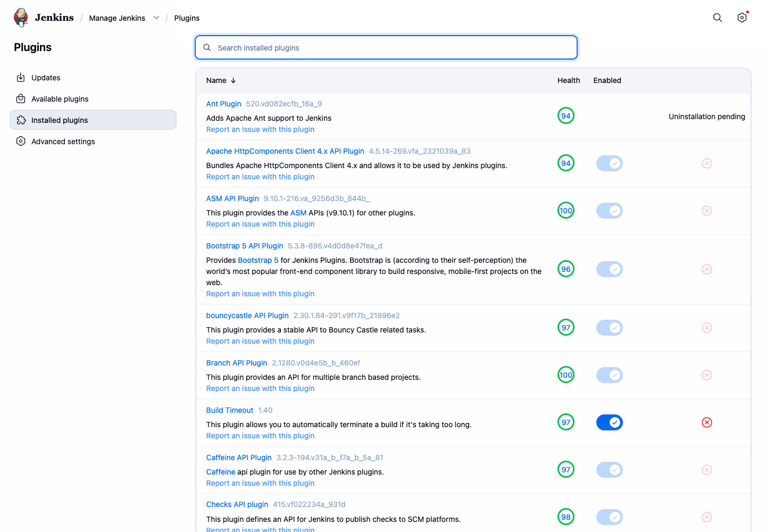Screen dimensions: 766x532
Task: Click health score 100 for Branch API Plugin
Action: pos(566,375)
